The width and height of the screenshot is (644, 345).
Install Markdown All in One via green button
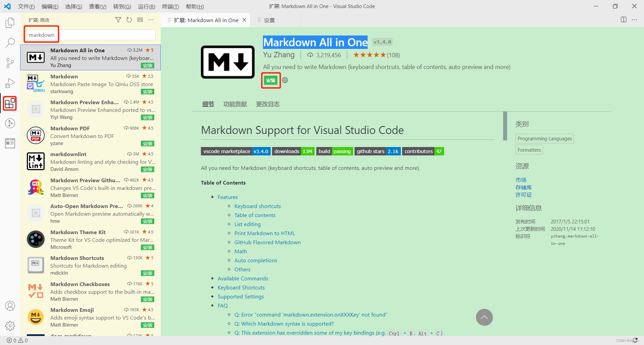tap(271, 80)
